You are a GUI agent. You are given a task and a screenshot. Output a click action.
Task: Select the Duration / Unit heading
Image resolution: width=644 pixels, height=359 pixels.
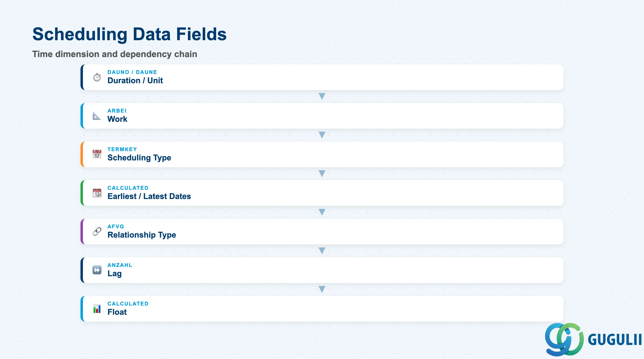coord(135,80)
